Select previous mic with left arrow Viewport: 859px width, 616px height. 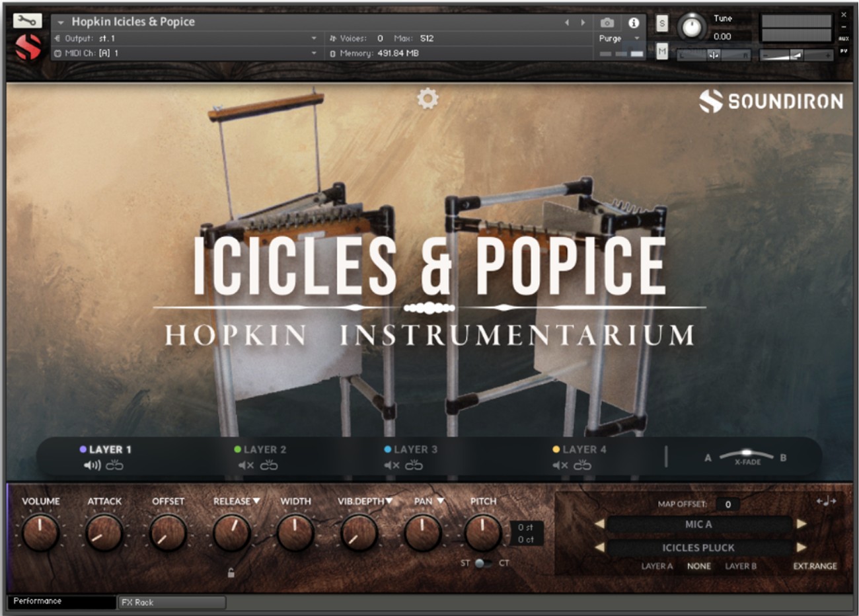tap(599, 524)
